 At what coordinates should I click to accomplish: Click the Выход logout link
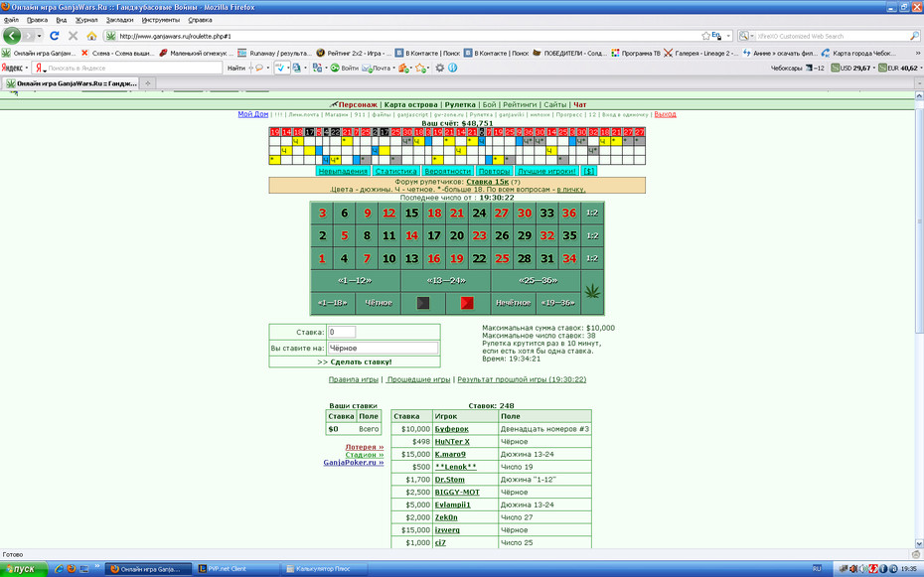pyautogui.click(x=665, y=114)
